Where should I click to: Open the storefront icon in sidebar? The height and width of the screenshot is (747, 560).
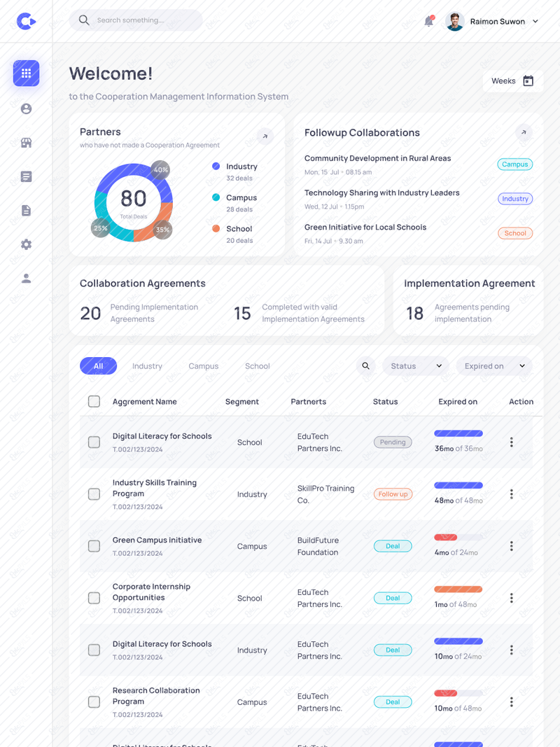26,143
